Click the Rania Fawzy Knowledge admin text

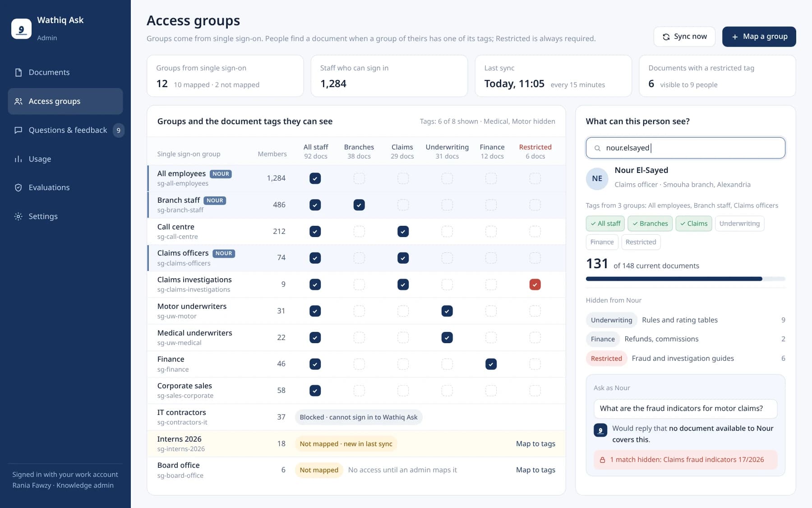point(63,485)
